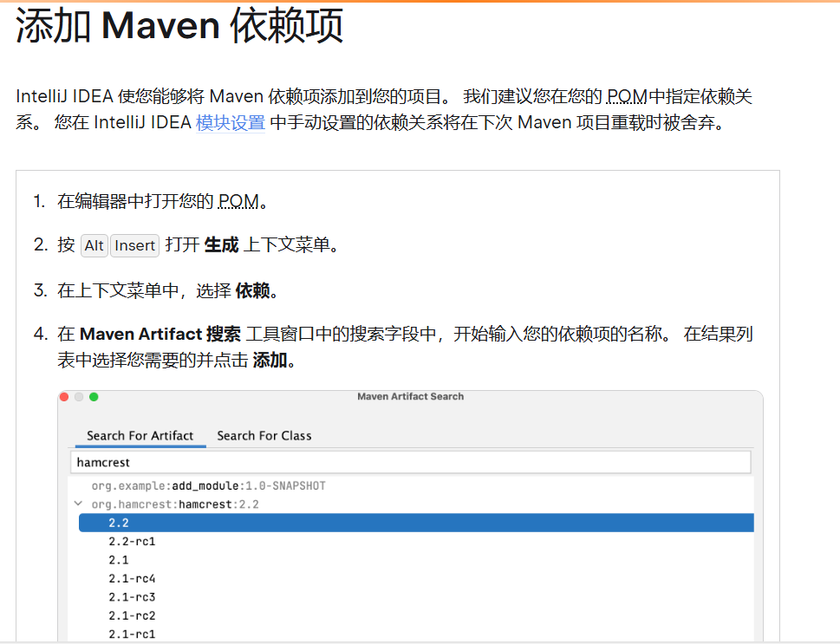
Task: Switch to the Search For Class tab
Action: coord(264,435)
